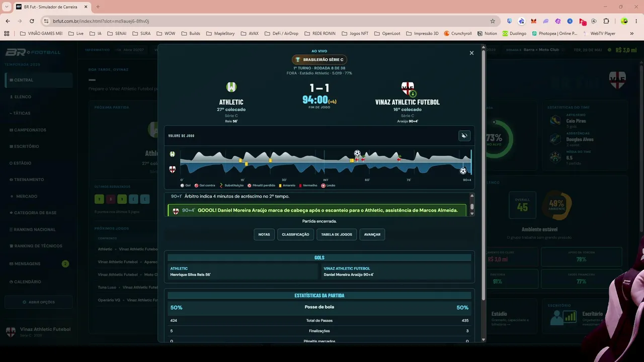644x362 pixels.
Task: Open Chrome three-dot menu
Action: [x=636, y=21]
